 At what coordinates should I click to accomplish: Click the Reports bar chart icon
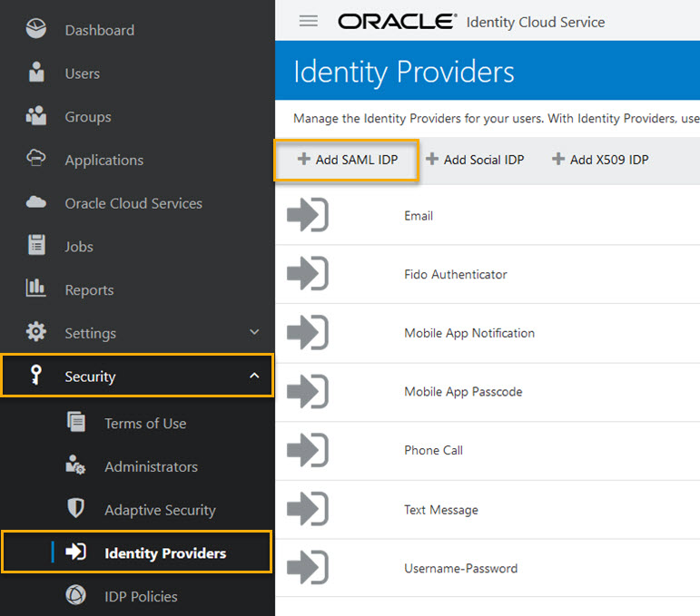(36, 288)
